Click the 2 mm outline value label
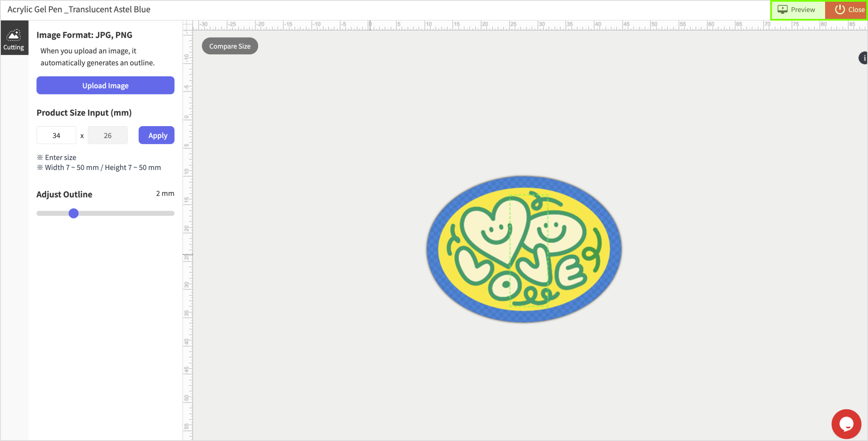 coord(165,193)
